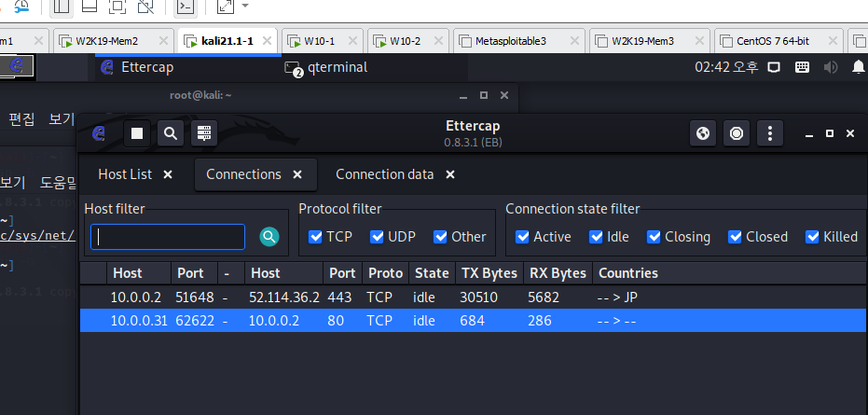Close the Host List tab
This screenshot has width=868, height=415.
[168, 174]
